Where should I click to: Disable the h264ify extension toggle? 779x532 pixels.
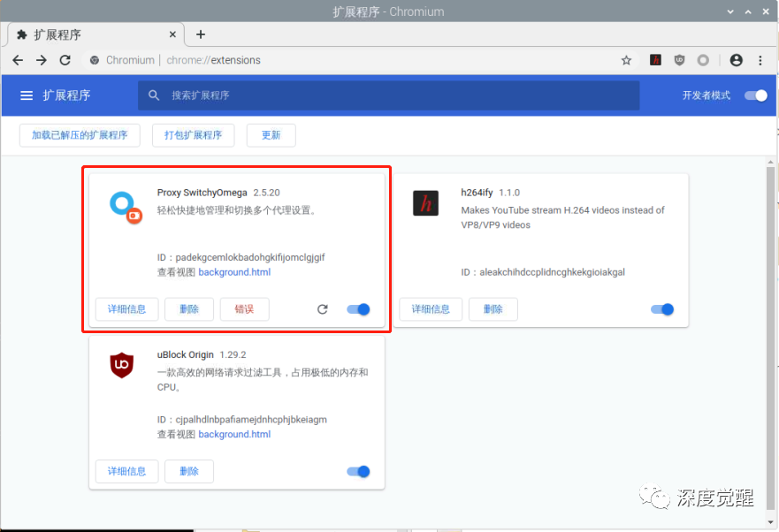(x=662, y=309)
